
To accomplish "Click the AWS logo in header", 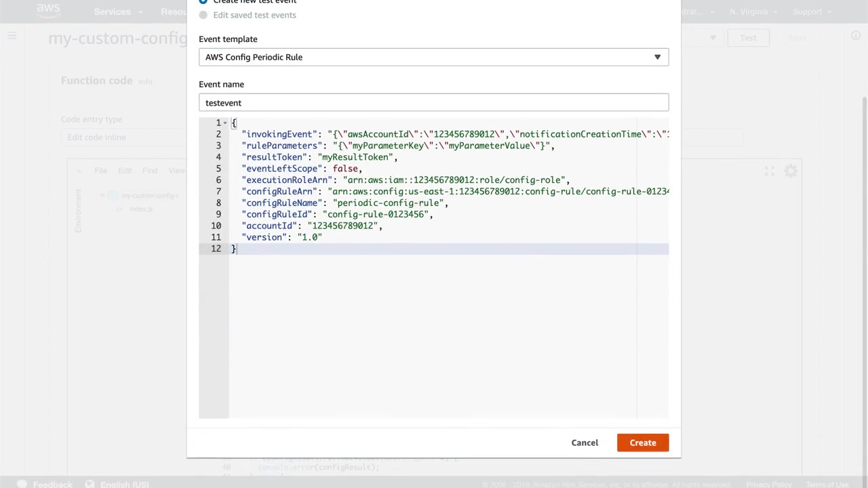I will pos(48,10).
